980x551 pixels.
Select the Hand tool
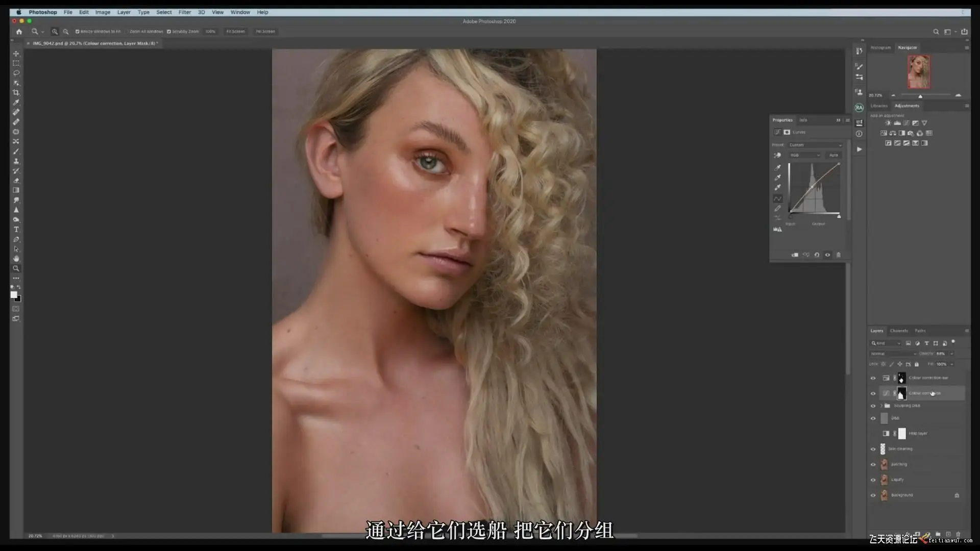click(16, 259)
